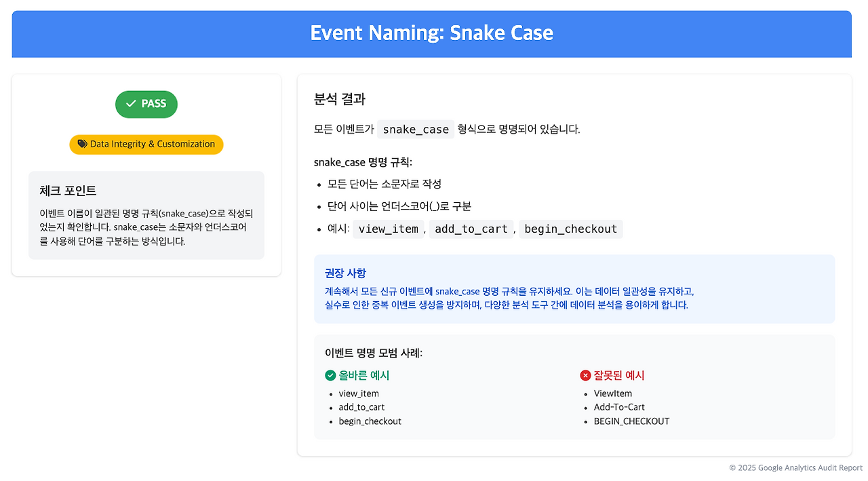Click the checkmark icon in PASS badge
868x481 pixels.
click(132, 104)
